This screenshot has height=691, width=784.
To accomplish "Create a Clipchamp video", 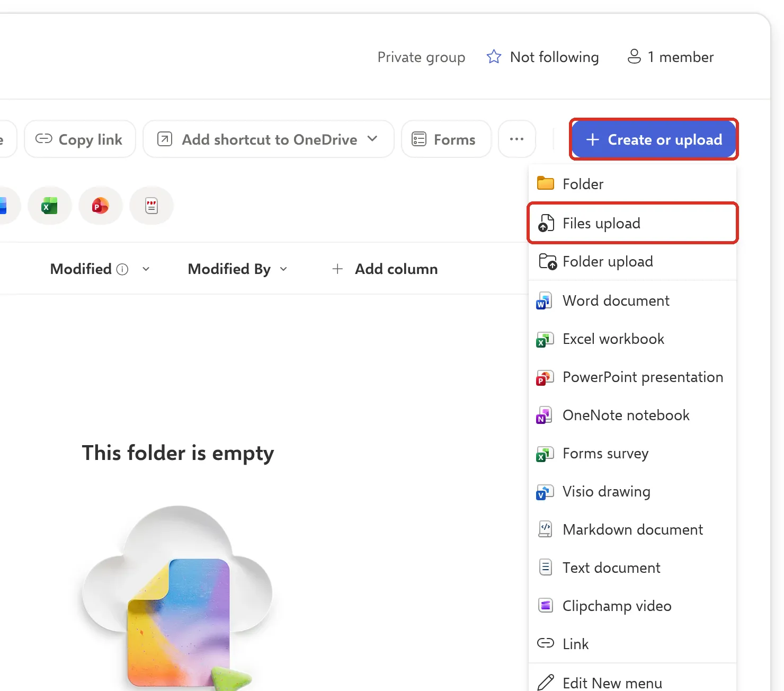I will 632,606.
